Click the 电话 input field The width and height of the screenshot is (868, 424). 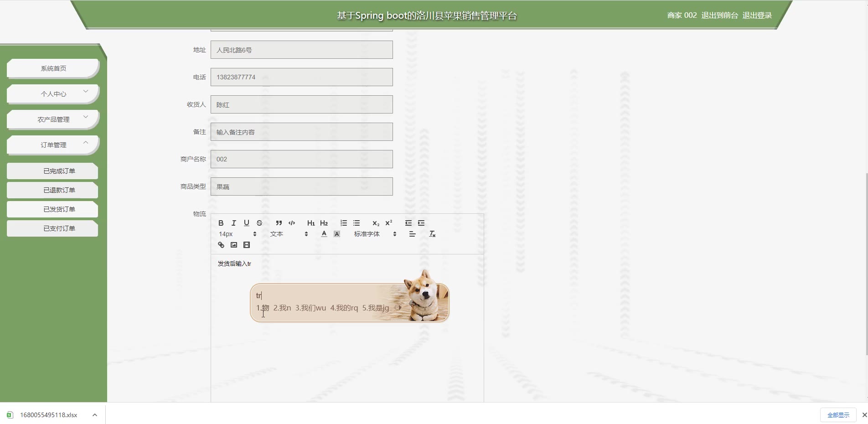click(x=302, y=77)
